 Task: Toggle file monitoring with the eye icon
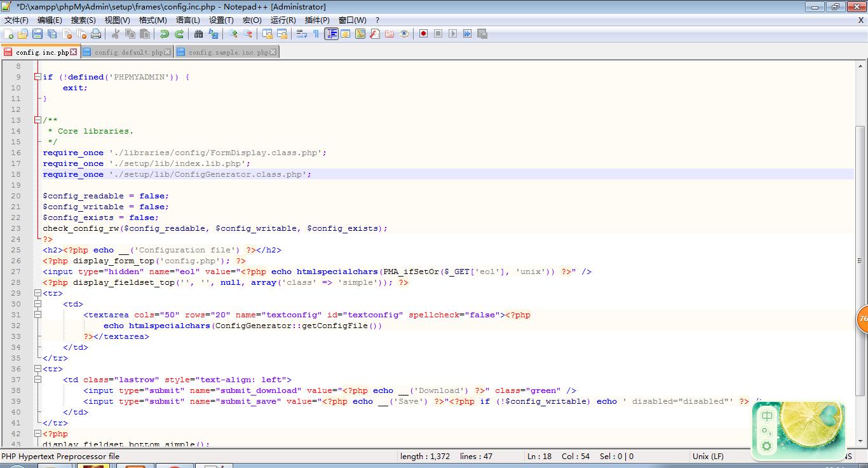tap(404, 34)
